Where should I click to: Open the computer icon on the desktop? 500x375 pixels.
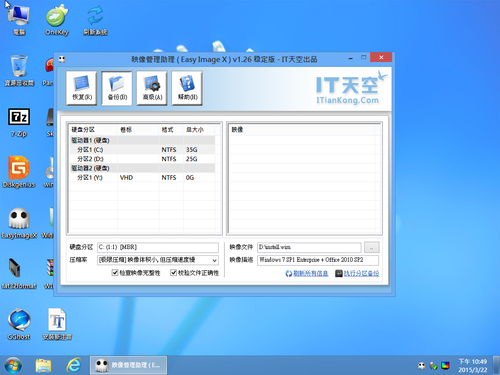coord(19,20)
